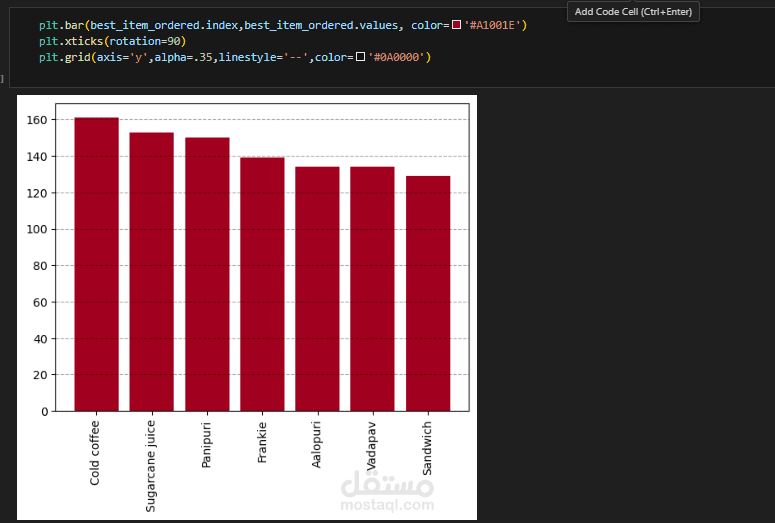
Task: Click the Cold coffee axis label
Action: tap(94, 453)
